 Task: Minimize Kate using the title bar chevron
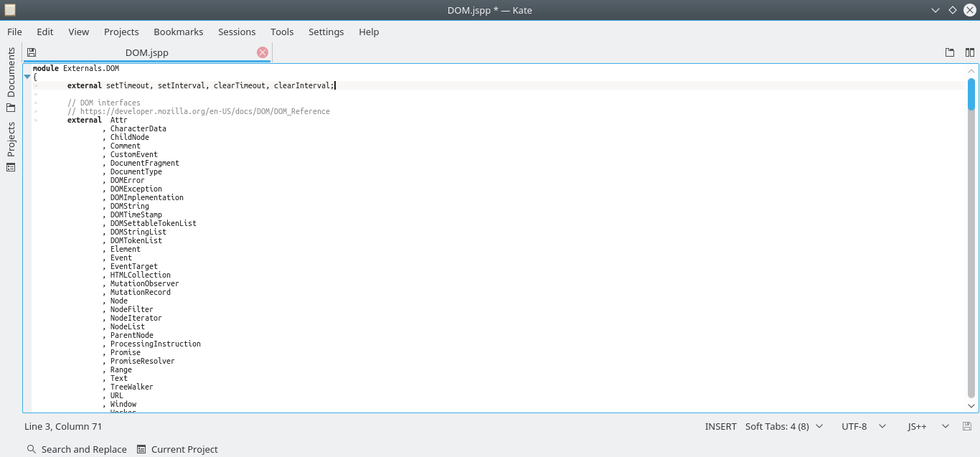click(936, 10)
